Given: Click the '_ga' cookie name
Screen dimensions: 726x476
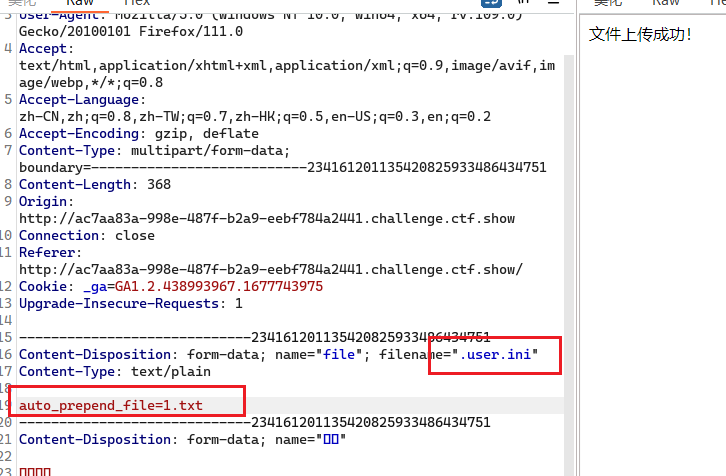Looking at the screenshot, I should 95,286.
